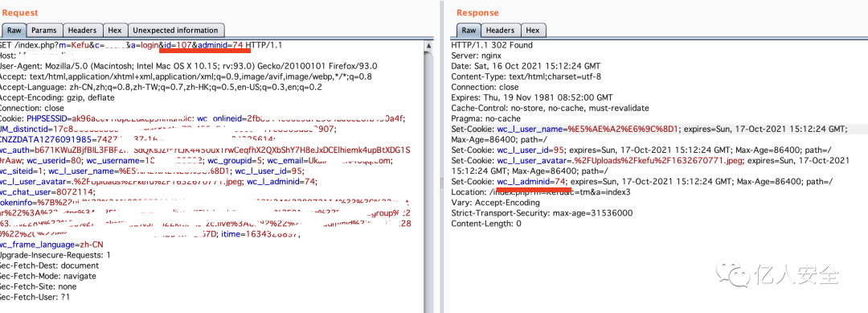The height and width of the screenshot is (313, 868).
Task: Switch to the Request Headers tab
Action: click(x=83, y=31)
